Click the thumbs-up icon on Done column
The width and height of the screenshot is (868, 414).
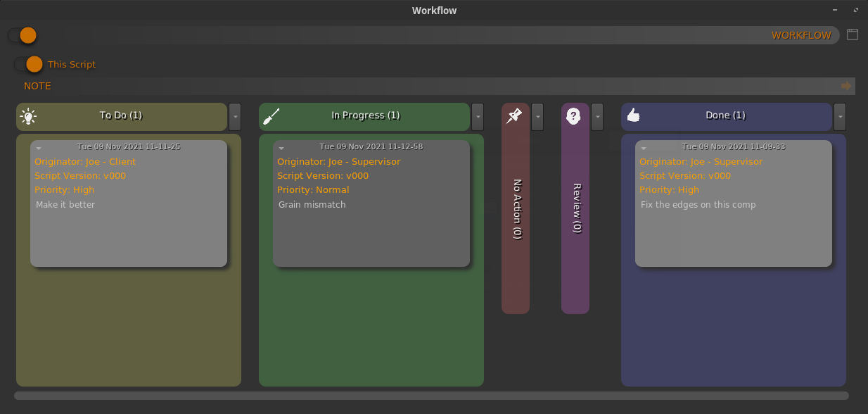(633, 115)
